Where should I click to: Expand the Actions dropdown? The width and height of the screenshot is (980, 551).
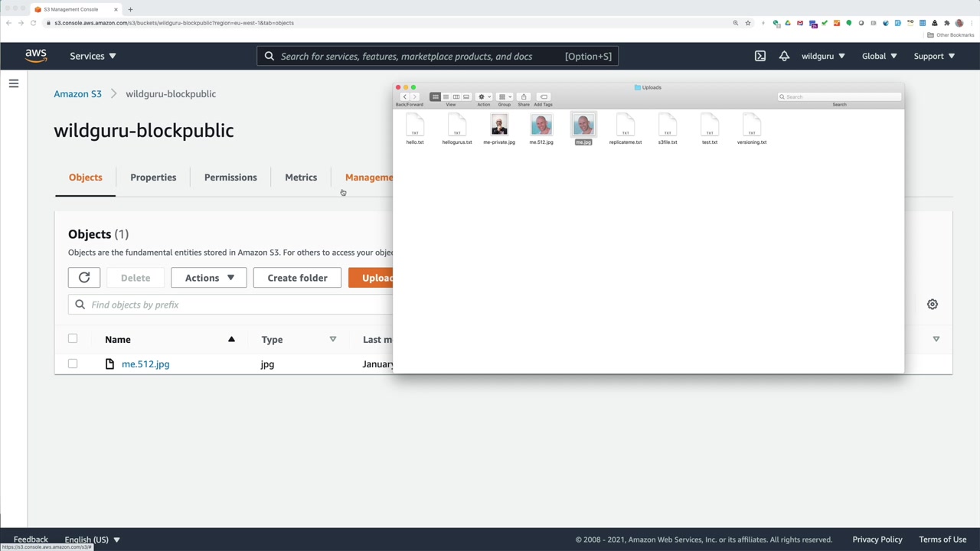click(x=209, y=278)
